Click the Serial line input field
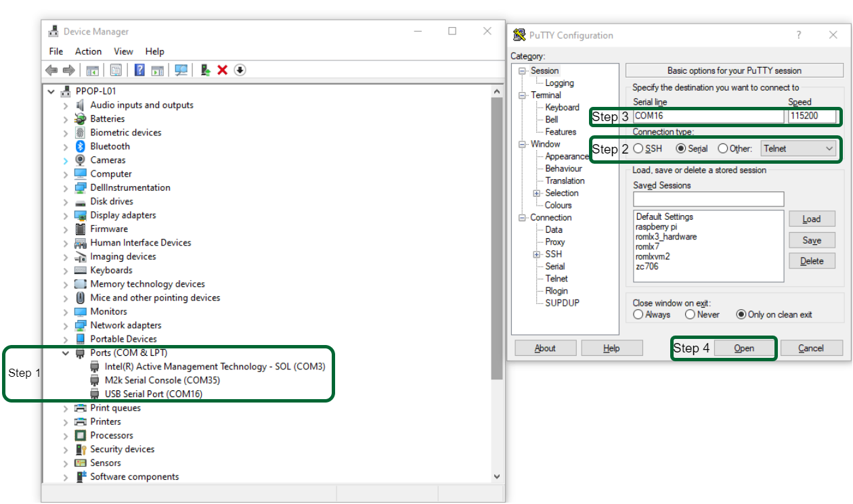 [x=707, y=116]
